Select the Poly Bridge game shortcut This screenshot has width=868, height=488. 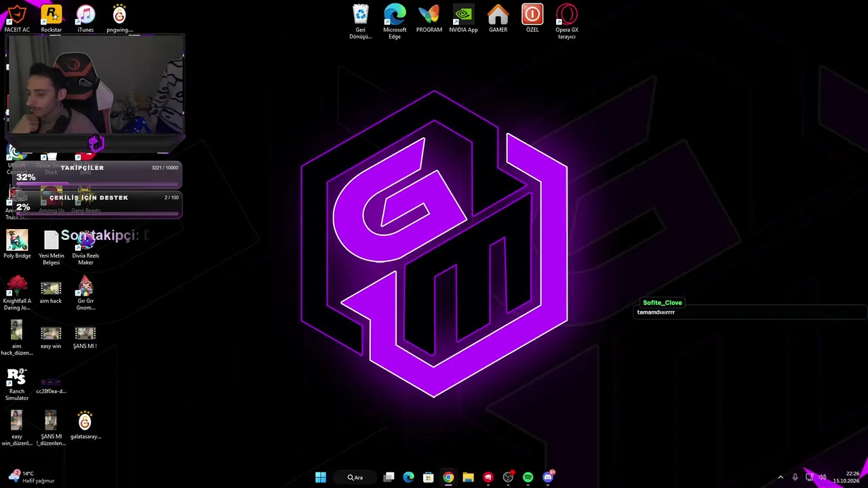(17, 245)
